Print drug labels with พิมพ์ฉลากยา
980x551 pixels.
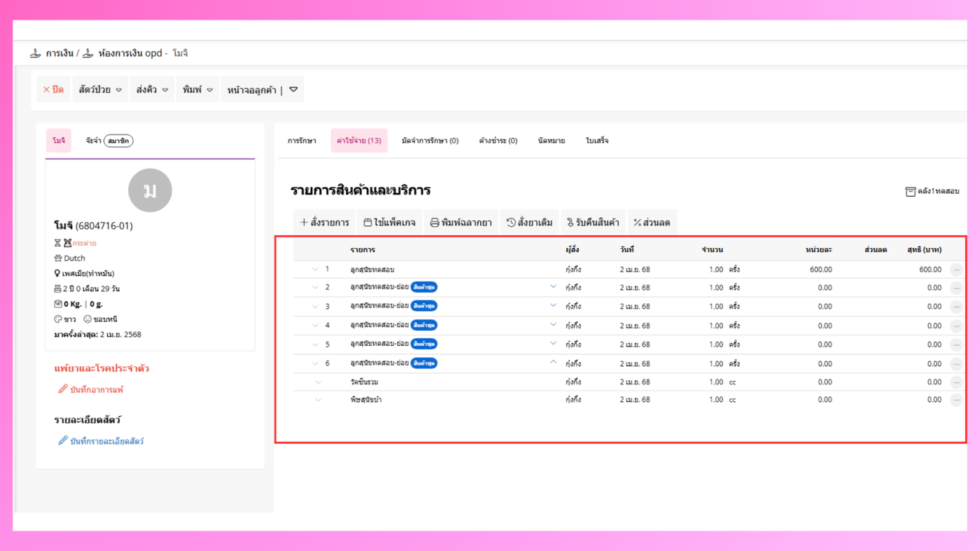coord(461,223)
